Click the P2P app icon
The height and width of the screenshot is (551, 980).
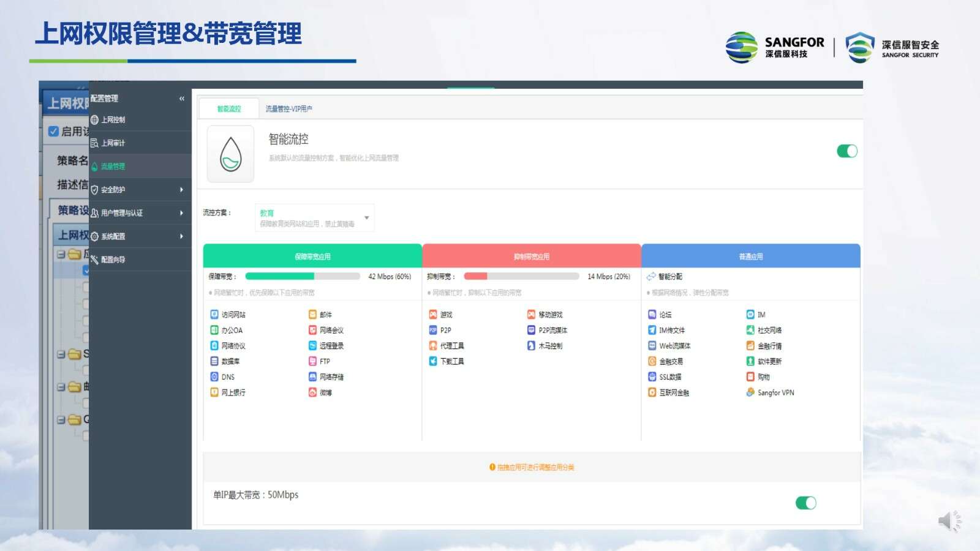(433, 330)
